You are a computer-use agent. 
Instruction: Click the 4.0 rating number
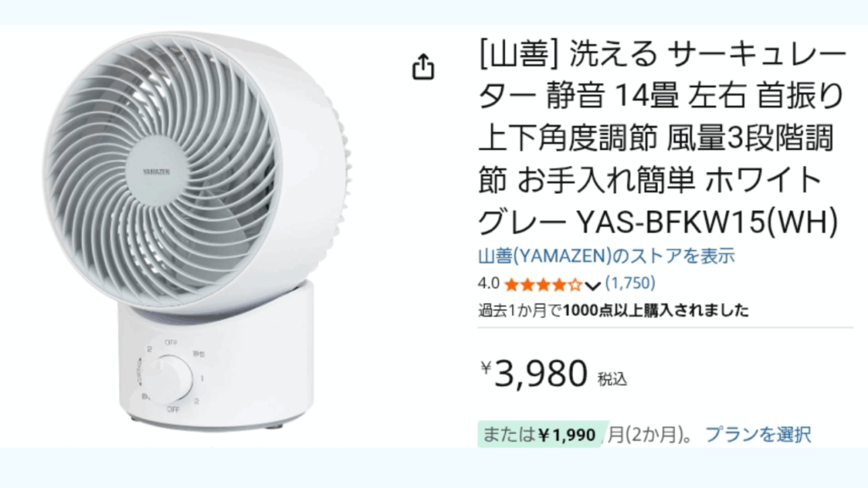click(488, 283)
